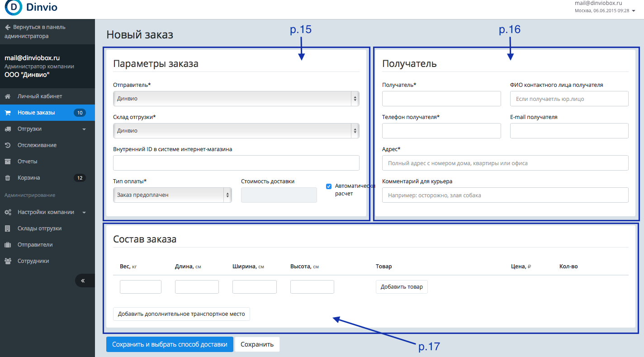Image resolution: width=644 pixels, height=357 pixels.
Task: Click the ФИО контактного лица получателя field
Action: tap(569, 99)
